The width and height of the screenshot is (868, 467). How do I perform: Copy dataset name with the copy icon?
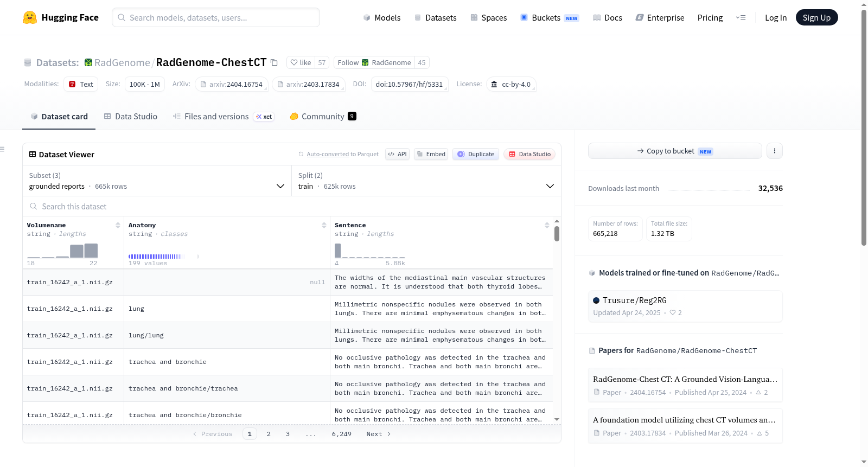(274, 62)
